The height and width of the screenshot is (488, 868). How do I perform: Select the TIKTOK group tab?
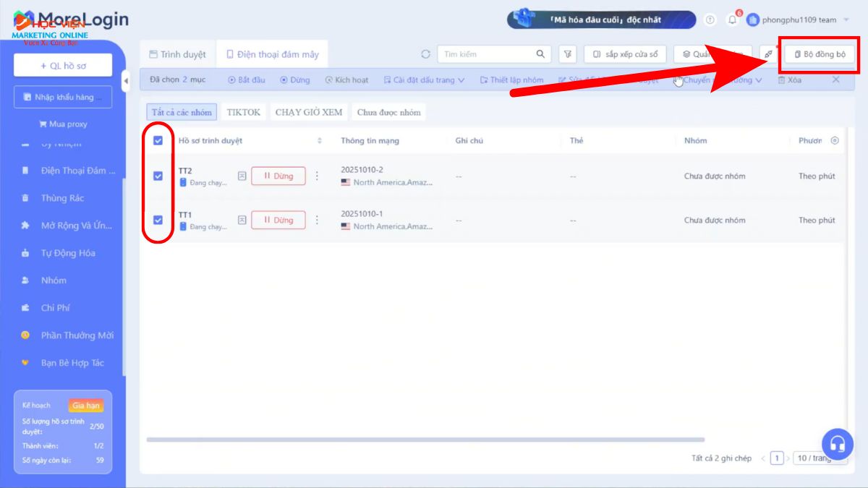tap(243, 112)
